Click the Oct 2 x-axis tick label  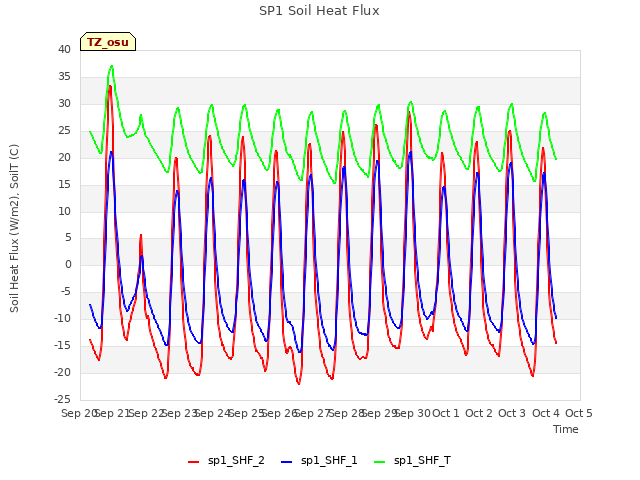tap(479, 413)
